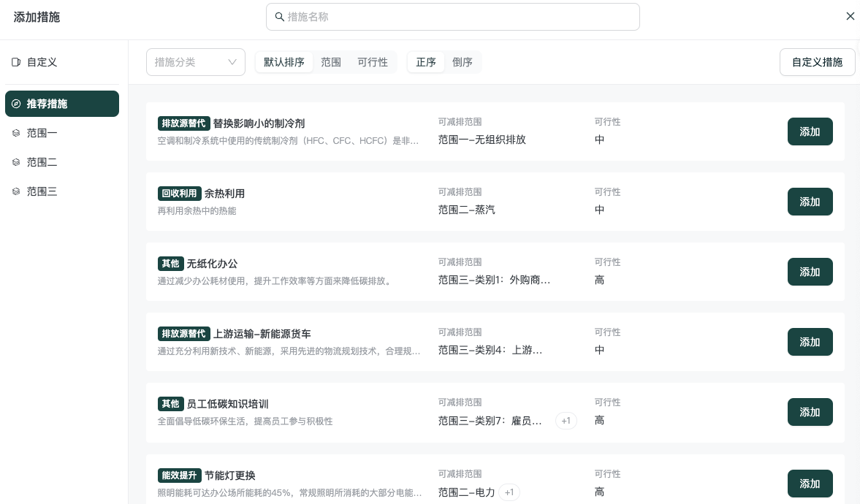Switch to 倒序 descending order
860x504 pixels.
click(x=463, y=62)
